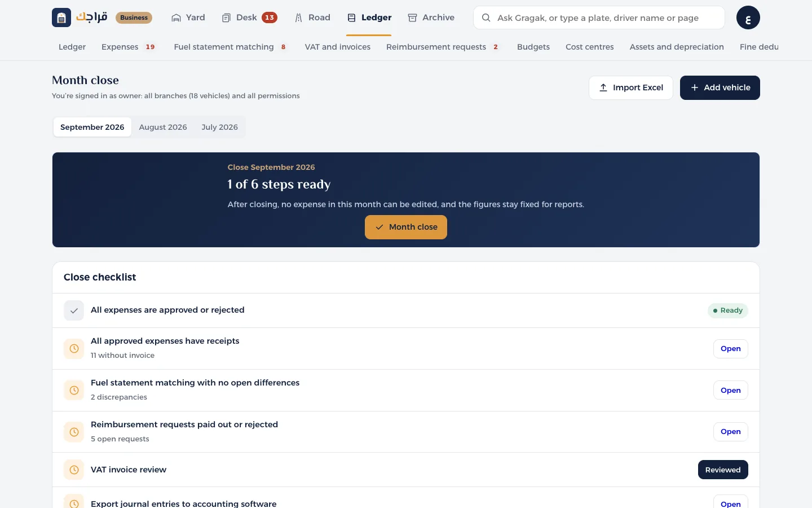Switch to the Road section

[x=312, y=17]
